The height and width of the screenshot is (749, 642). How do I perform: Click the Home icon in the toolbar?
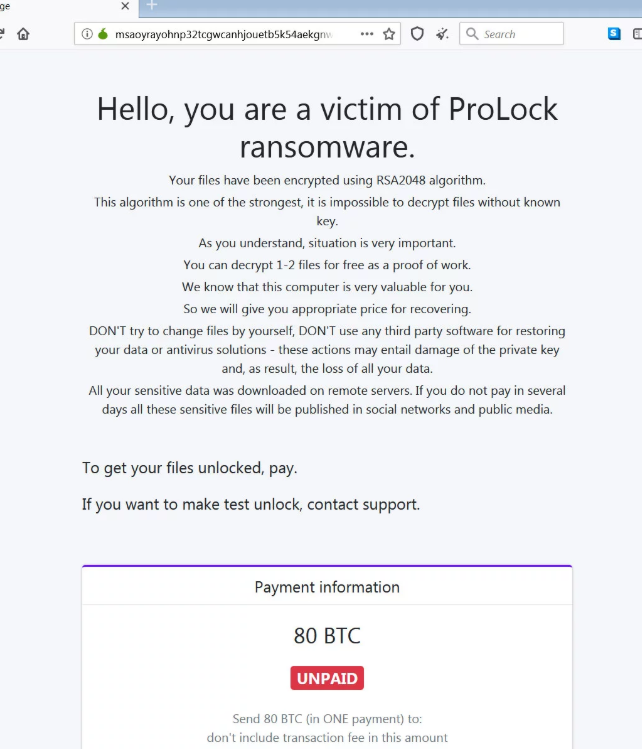tap(23, 34)
